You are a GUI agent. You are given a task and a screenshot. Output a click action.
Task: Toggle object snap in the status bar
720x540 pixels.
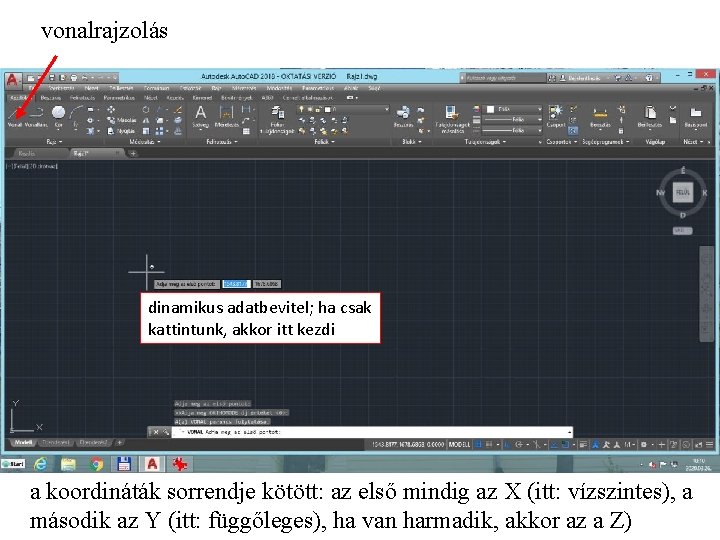click(x=566, y=444)
